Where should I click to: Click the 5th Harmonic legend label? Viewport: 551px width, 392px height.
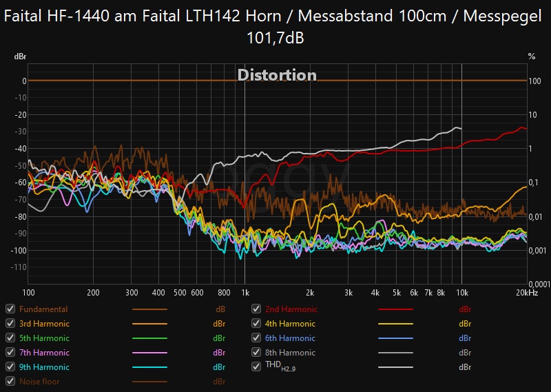click(x=44, y=338)
